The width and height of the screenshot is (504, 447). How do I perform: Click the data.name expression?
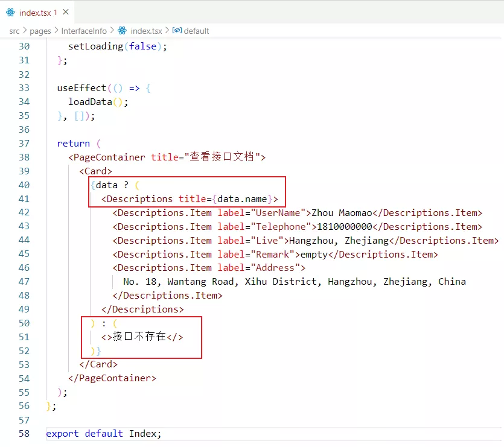(x=242, y=199)
